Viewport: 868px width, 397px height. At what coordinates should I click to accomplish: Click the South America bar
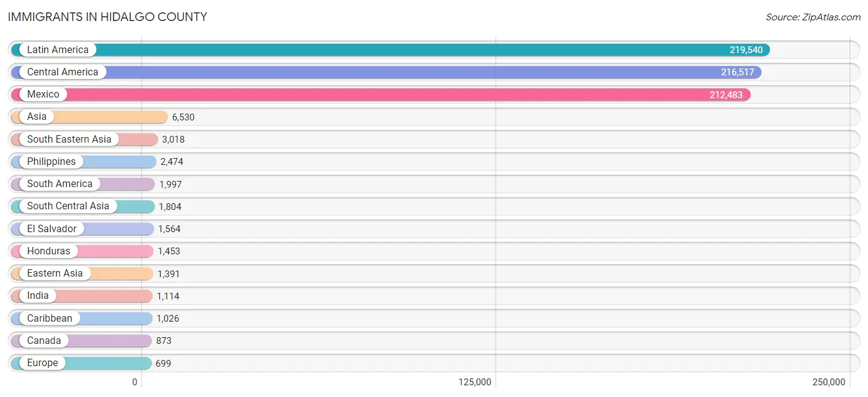point(83,184)
